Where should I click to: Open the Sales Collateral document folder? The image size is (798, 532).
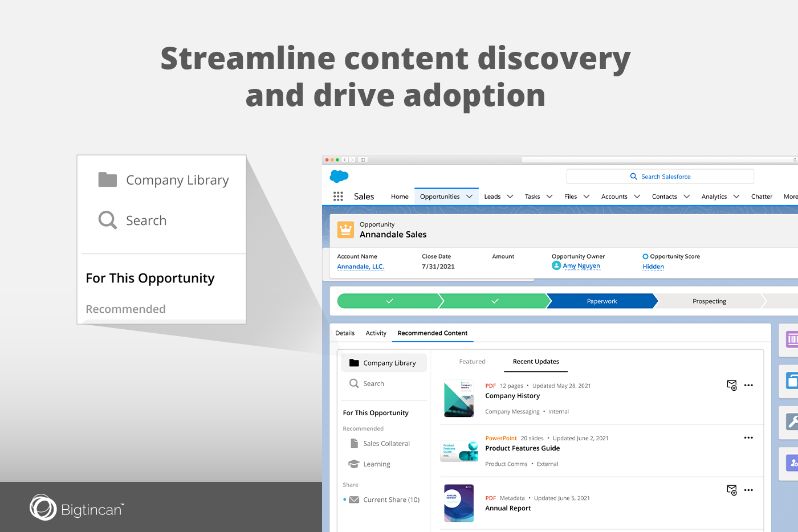386,444
